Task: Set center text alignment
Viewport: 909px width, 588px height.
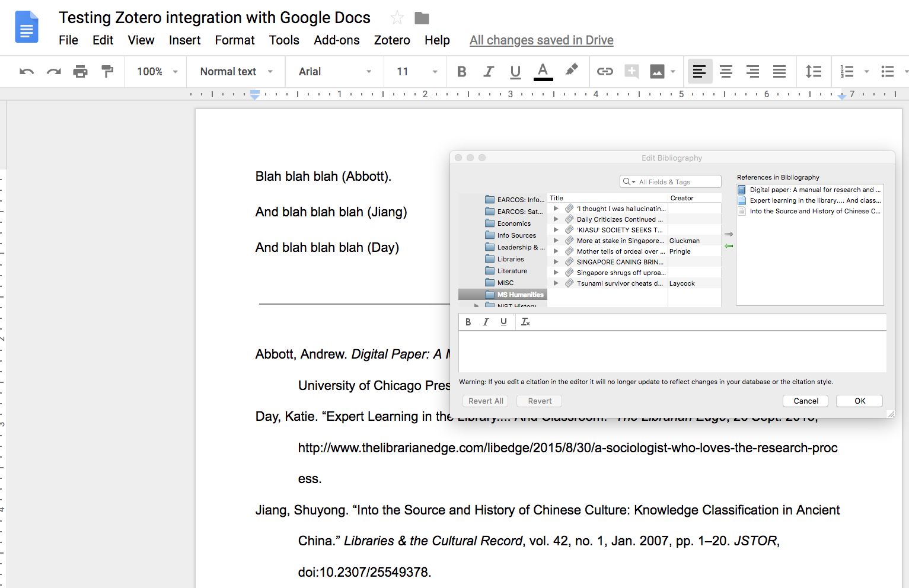Action: click(726, 72)
